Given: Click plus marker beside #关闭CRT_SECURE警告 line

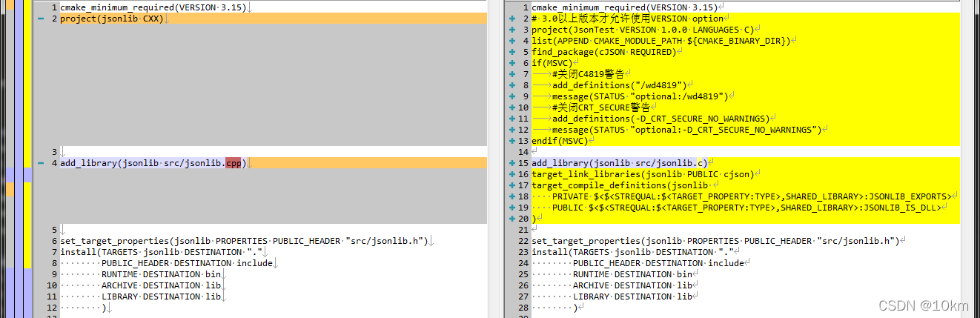Looking at the screenshot, I should [512, 107].
